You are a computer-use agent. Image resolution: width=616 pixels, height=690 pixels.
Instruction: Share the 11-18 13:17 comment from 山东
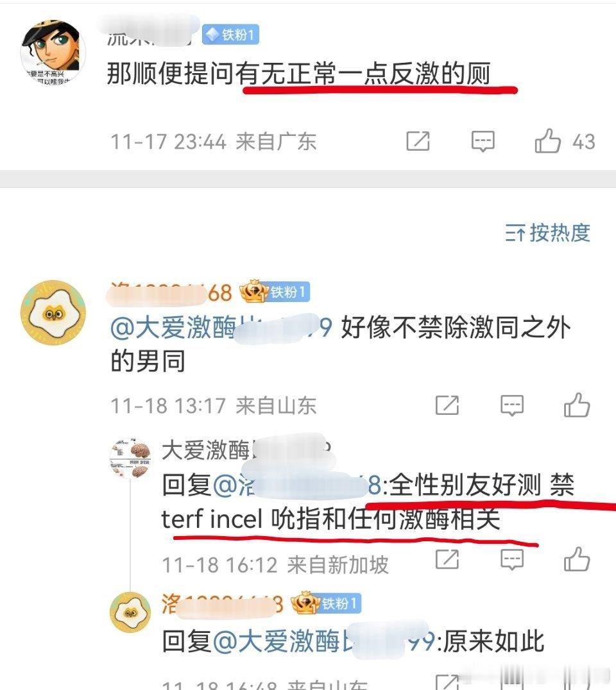coord(447,405)
